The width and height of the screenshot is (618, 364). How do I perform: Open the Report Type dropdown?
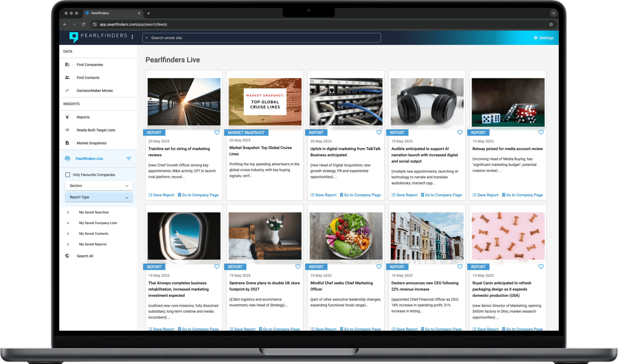click(x=99, y=197)
